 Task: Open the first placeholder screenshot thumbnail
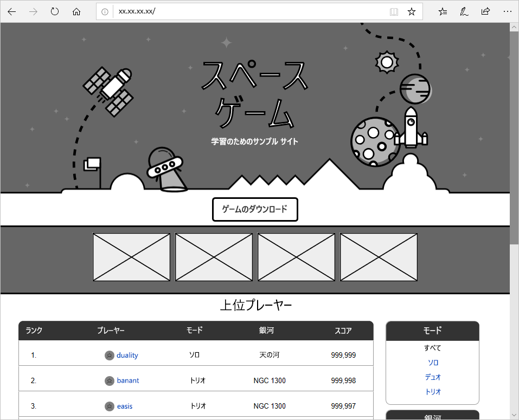point(131,257)
